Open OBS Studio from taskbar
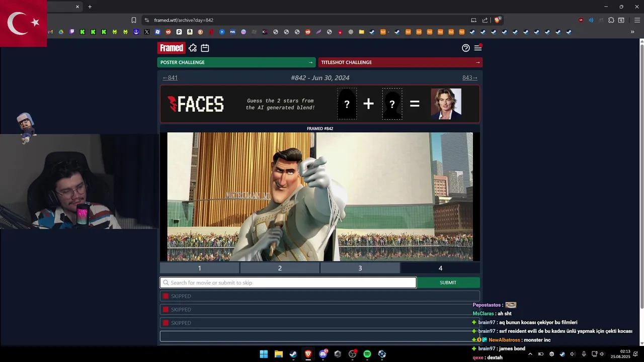 click(x=352, y=354)
